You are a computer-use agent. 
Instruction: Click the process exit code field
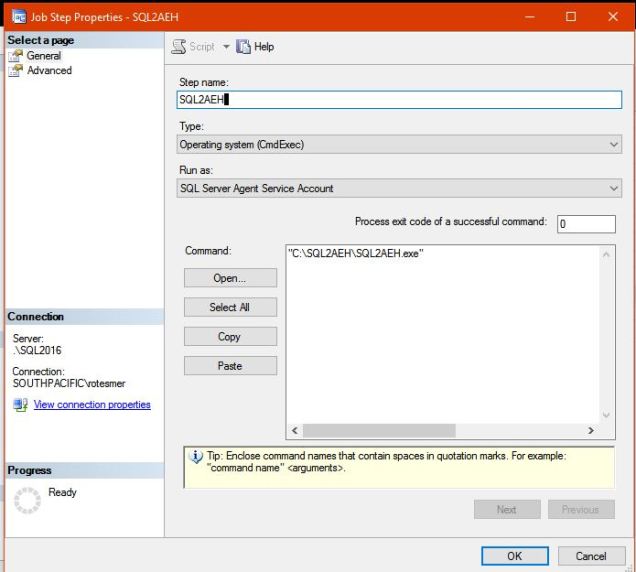(x=586, y=224)
